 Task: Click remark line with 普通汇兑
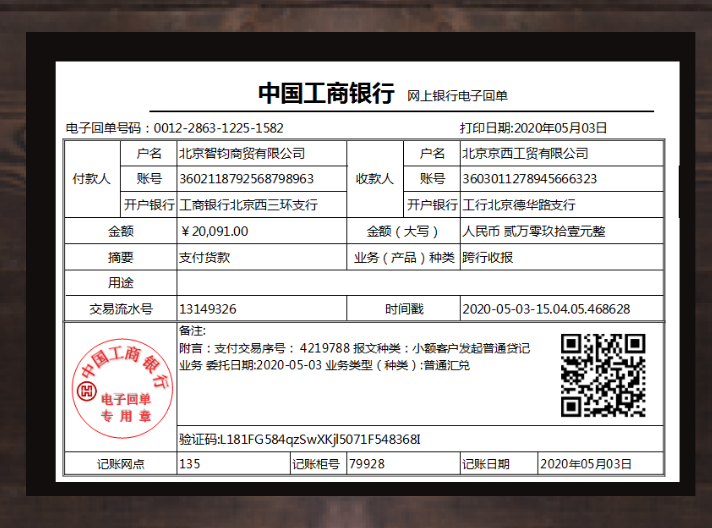(x=324, y=365)
